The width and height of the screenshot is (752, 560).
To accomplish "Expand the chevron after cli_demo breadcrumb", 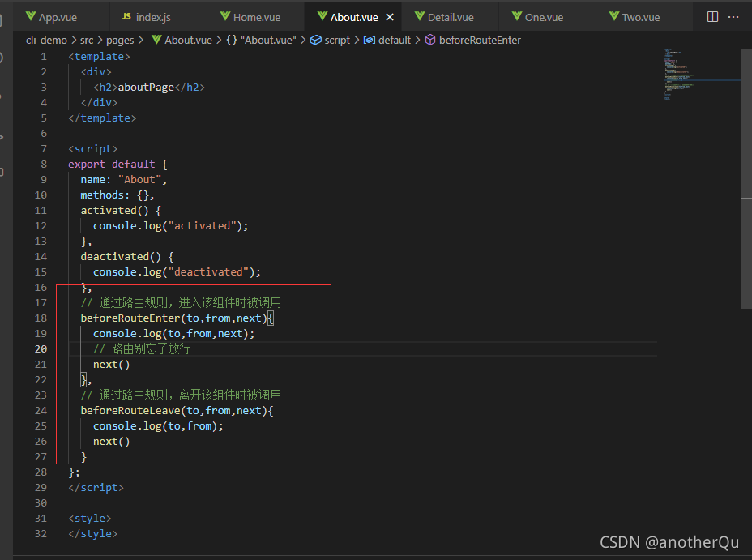I will tap(74, 41).
